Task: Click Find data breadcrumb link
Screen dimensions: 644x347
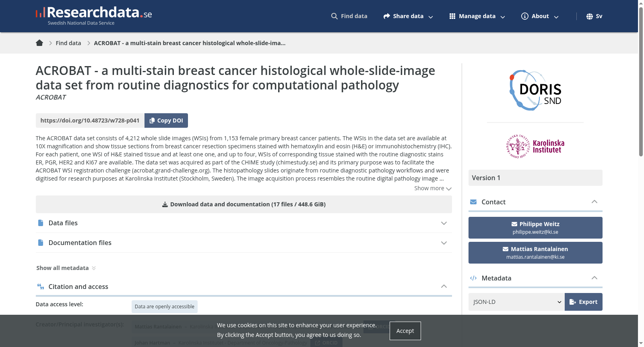Action: 68,43
